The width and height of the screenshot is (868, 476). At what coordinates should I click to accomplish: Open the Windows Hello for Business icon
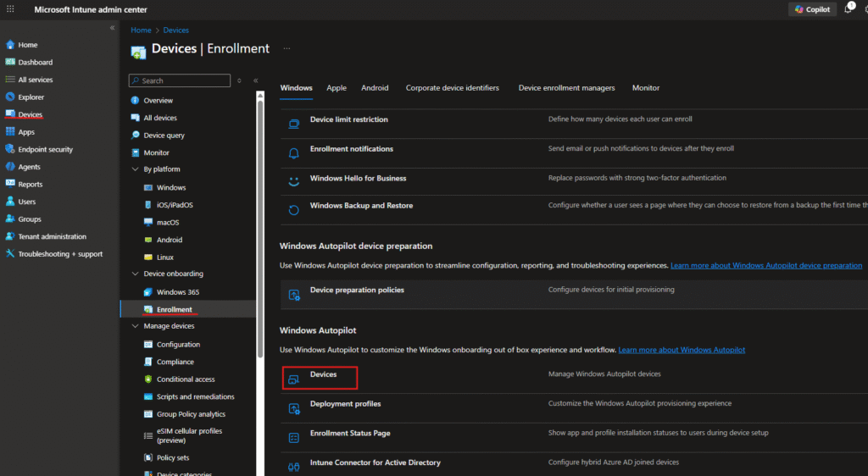(x=294, y=181)
